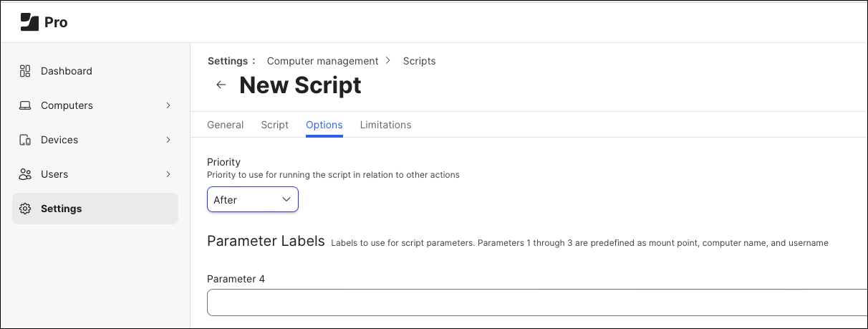The height and width of the screenshot is (329, 868).
Task: Open the Priority dropdown set to After
Action: [252, 200]
